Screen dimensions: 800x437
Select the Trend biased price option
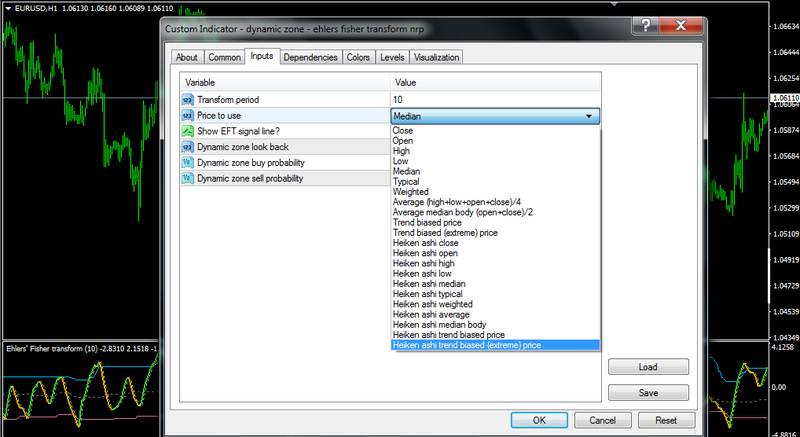(495, 222)
